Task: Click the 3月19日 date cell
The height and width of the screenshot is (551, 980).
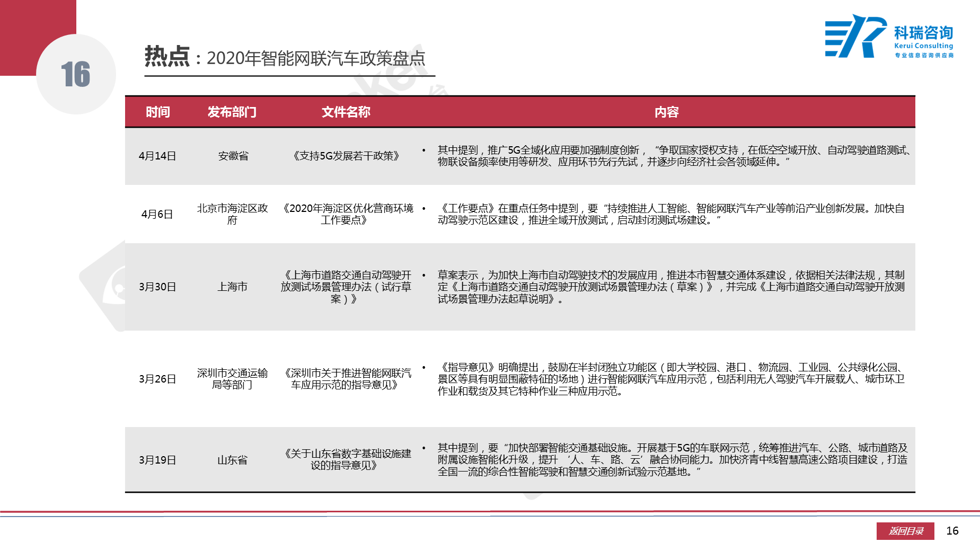Action: 157,460
